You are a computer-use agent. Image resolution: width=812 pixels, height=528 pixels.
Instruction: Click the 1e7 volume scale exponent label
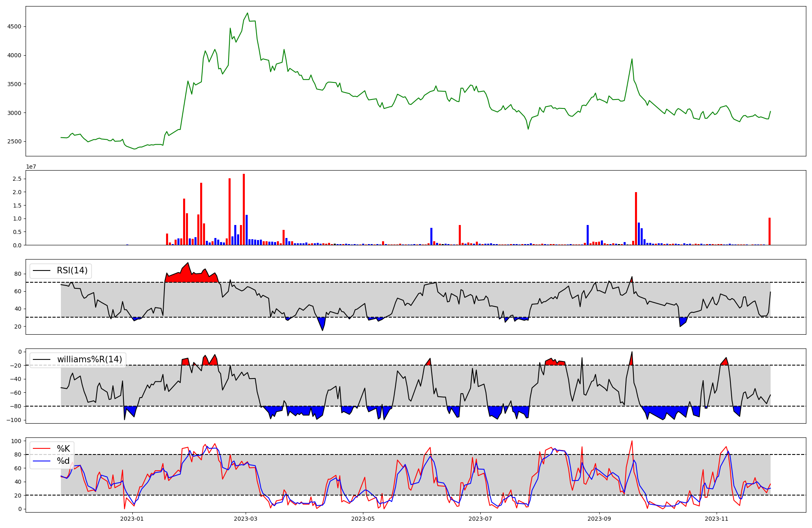coord(31,167)
